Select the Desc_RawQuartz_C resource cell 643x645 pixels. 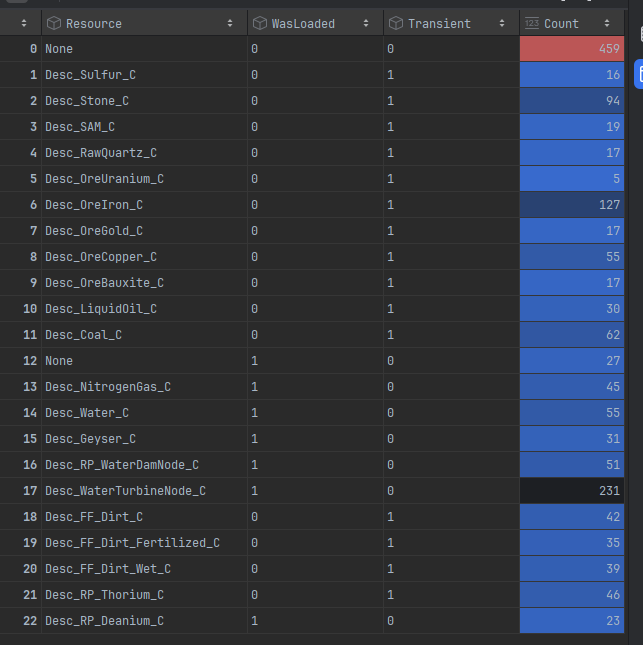144,153
